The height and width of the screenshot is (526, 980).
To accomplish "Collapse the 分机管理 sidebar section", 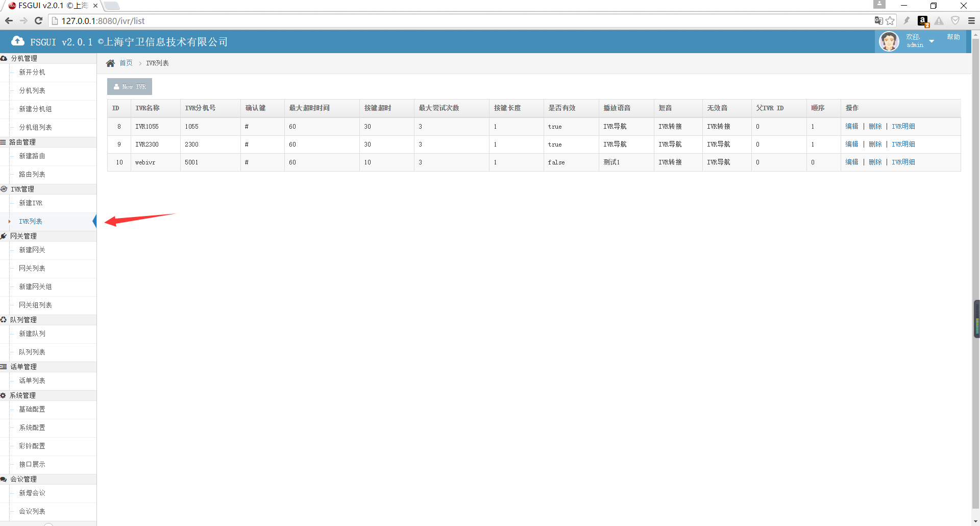I will [24, 58].
